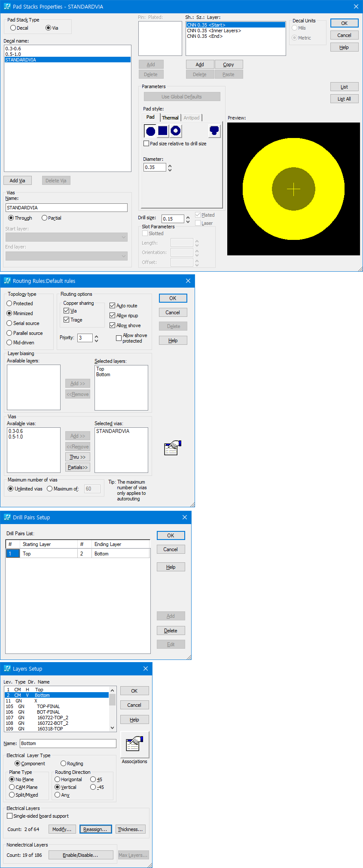The height and width of the screenshot is (868, 363).
Task: Click the Drill Pairs Setup title bar icon
Action: pos(7,517)
